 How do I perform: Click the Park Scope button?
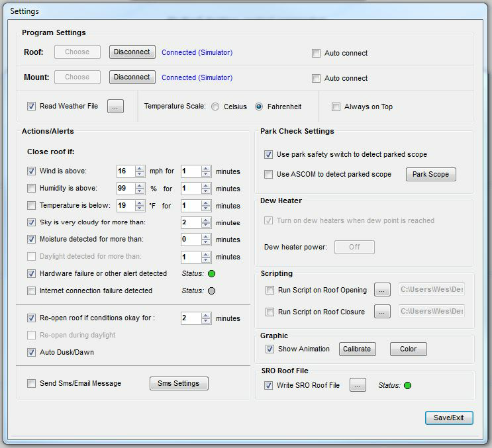(430, 175)
